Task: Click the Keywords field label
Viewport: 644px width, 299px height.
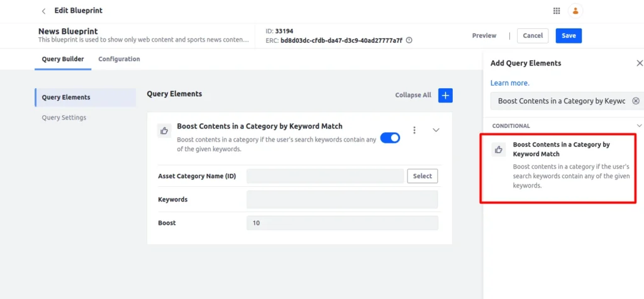Action: click(x=172, y=200)
